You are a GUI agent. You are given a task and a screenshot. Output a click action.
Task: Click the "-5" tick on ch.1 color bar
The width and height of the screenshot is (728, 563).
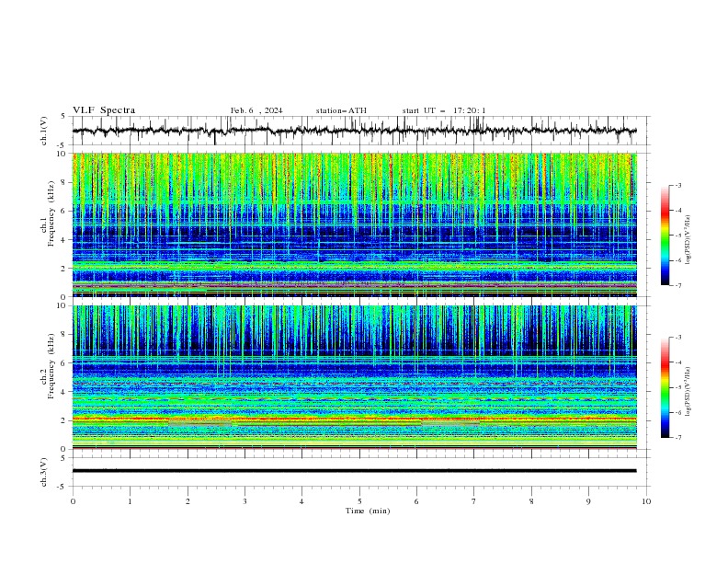click(677, 236)
